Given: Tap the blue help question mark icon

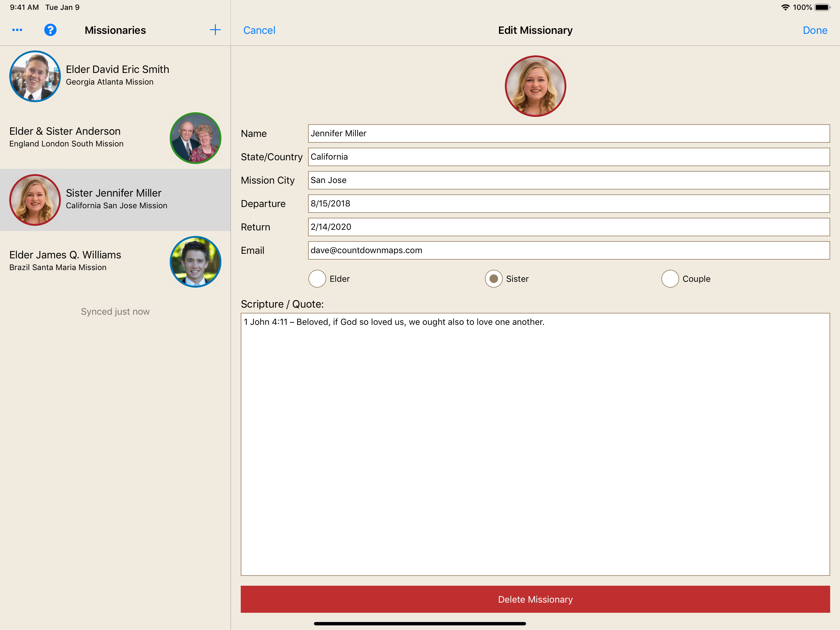Looking at the screenshot, I should pyautogui.click(x=50, y=30).
